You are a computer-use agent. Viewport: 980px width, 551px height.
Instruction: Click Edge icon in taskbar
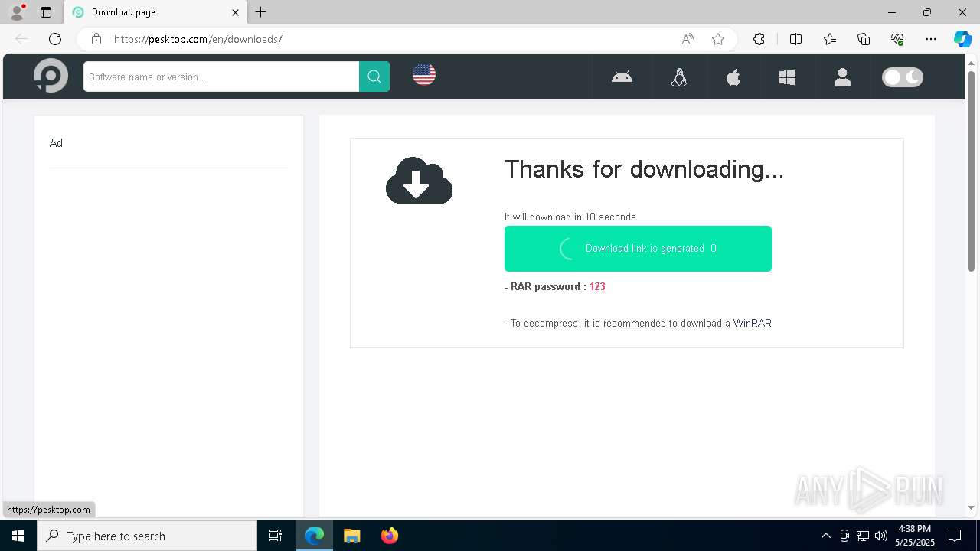(315, 536)
